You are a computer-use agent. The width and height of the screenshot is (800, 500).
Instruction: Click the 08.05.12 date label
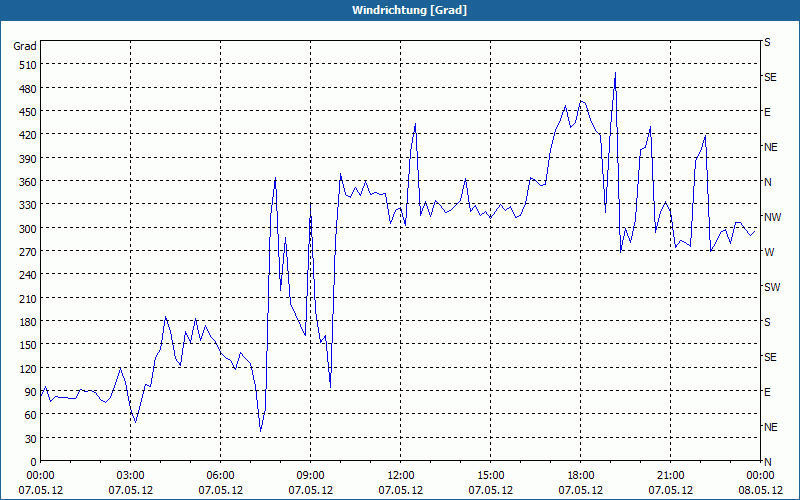point(760,490)
